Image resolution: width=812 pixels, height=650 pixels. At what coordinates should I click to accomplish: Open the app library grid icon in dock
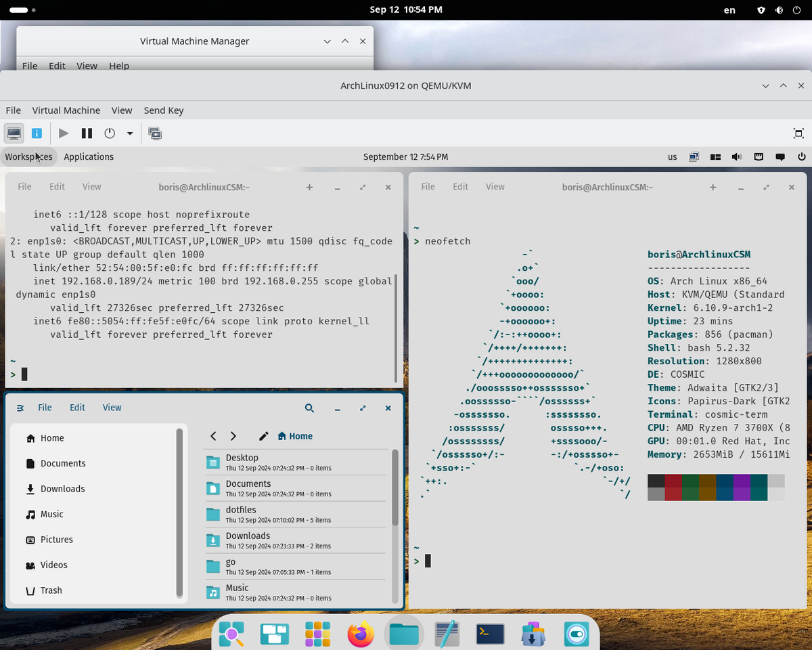coord(317,634)
